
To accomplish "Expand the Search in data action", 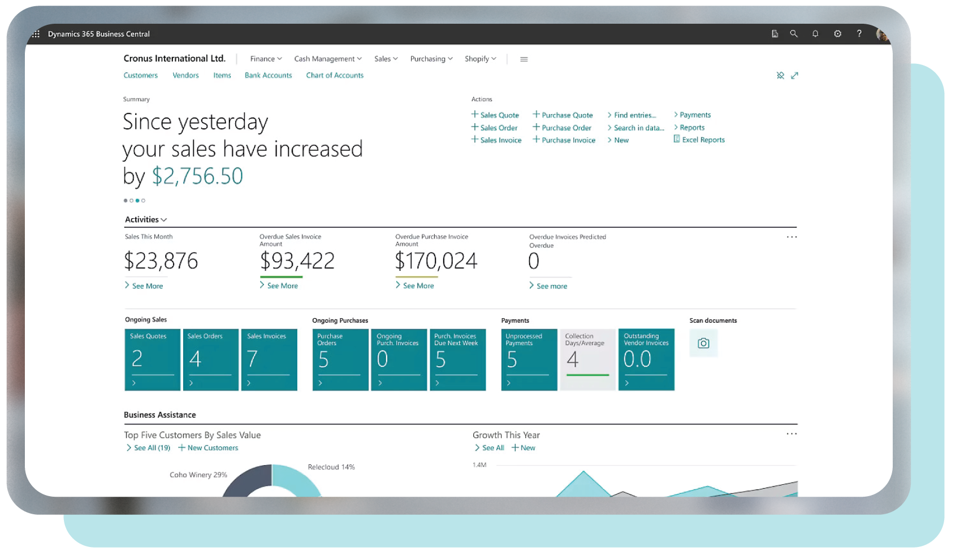I will click(x=635, y=128).
